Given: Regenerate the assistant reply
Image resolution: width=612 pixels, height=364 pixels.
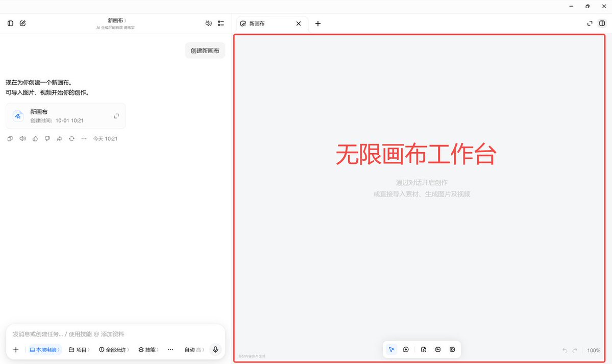Looking at the screenshot, I should [72, 139].
